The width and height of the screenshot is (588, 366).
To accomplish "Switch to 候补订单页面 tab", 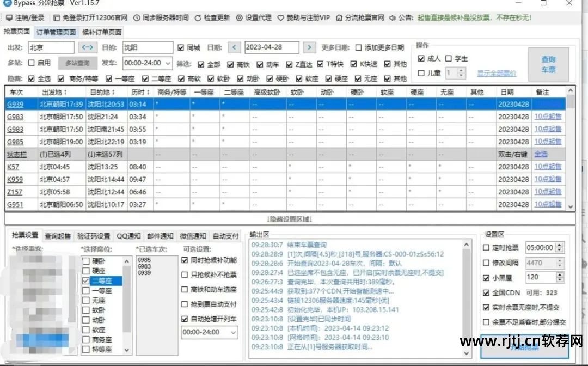I will (x=102, y=32).
